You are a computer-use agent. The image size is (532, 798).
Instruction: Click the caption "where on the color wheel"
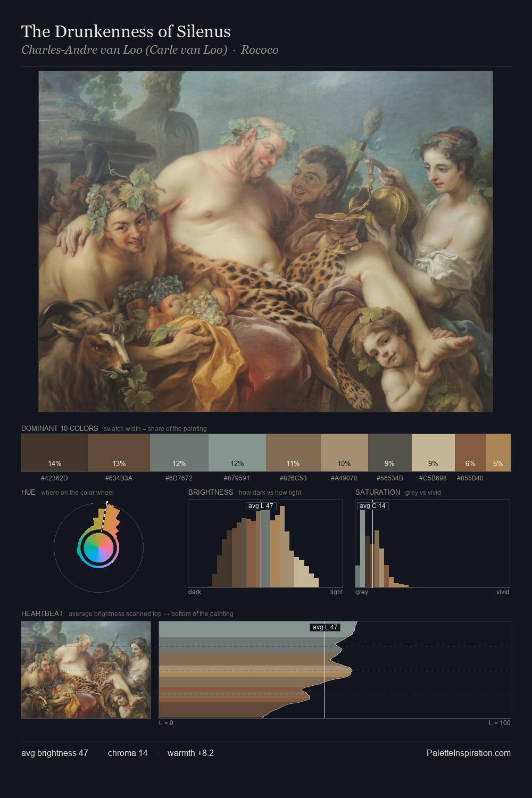77,493
